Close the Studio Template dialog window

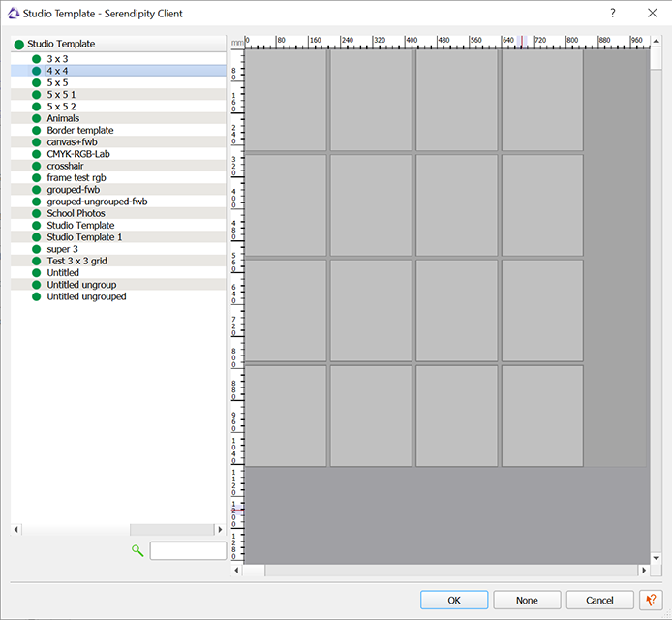(x=653, y=13)
